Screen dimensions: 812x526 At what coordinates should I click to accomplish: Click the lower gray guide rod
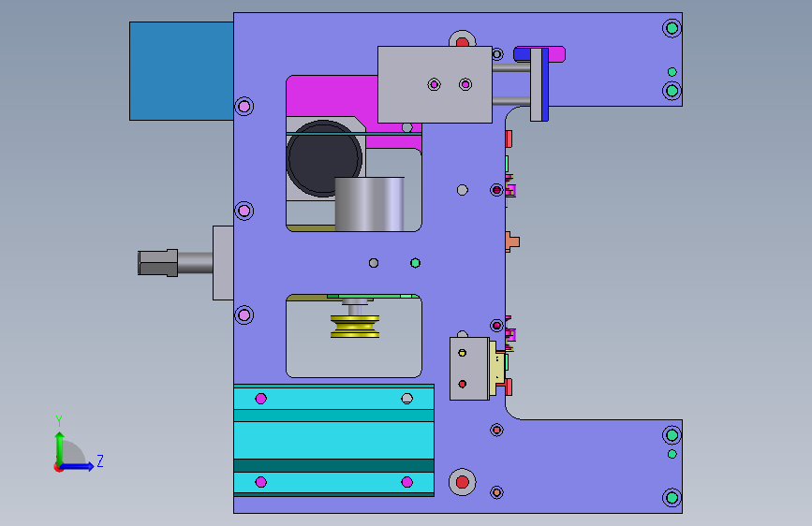click(511, 101)
